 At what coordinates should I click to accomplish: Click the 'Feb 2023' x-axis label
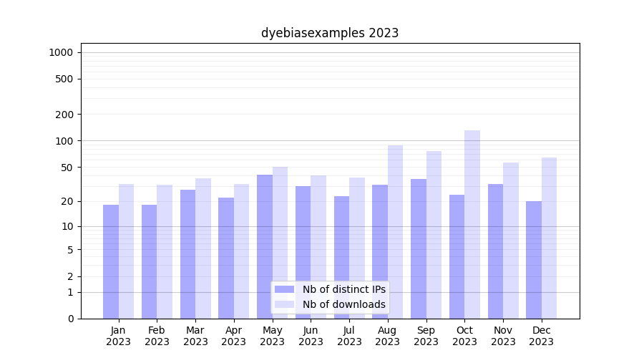[157, 336]
